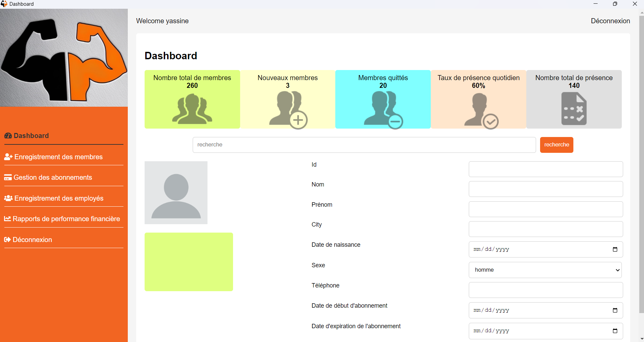644x342 pixels.
Task: Open the Date de début d'abonnement calendar picker
Action: pos(615,310)
